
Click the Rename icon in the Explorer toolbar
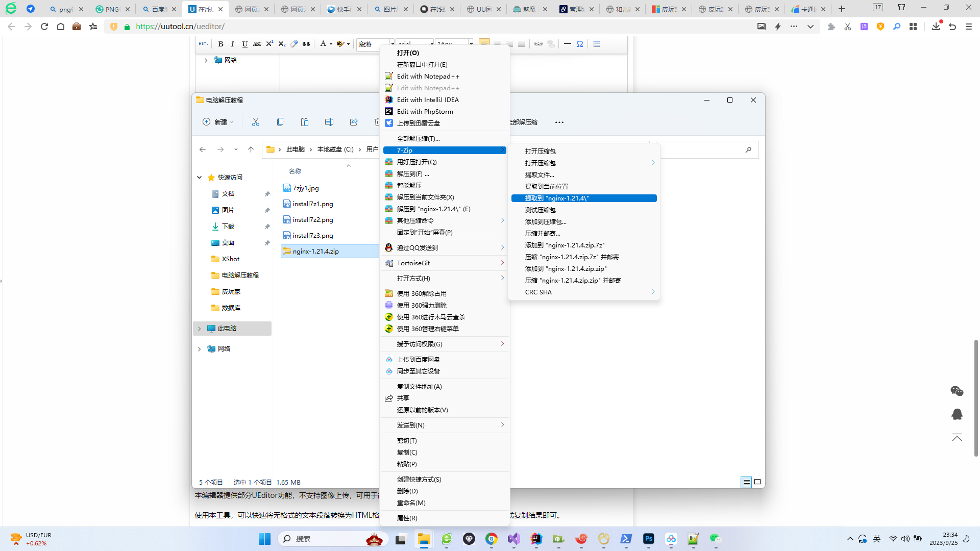(x=329, y=122)
